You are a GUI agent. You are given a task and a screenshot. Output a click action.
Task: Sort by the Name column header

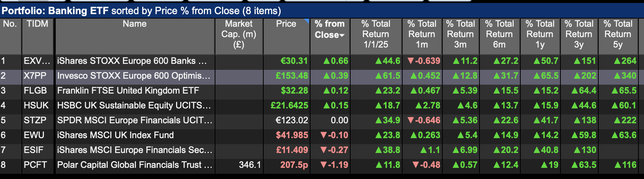(135, 36)
